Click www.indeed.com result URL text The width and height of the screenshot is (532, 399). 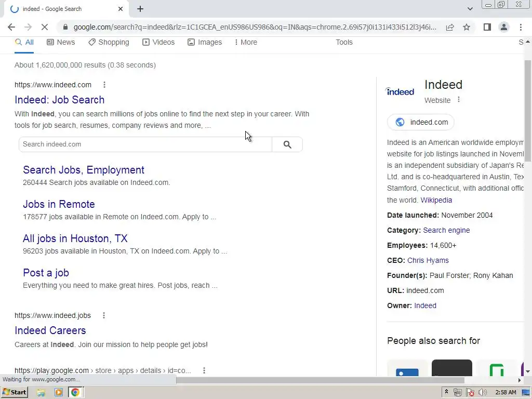tap(53, 85)
